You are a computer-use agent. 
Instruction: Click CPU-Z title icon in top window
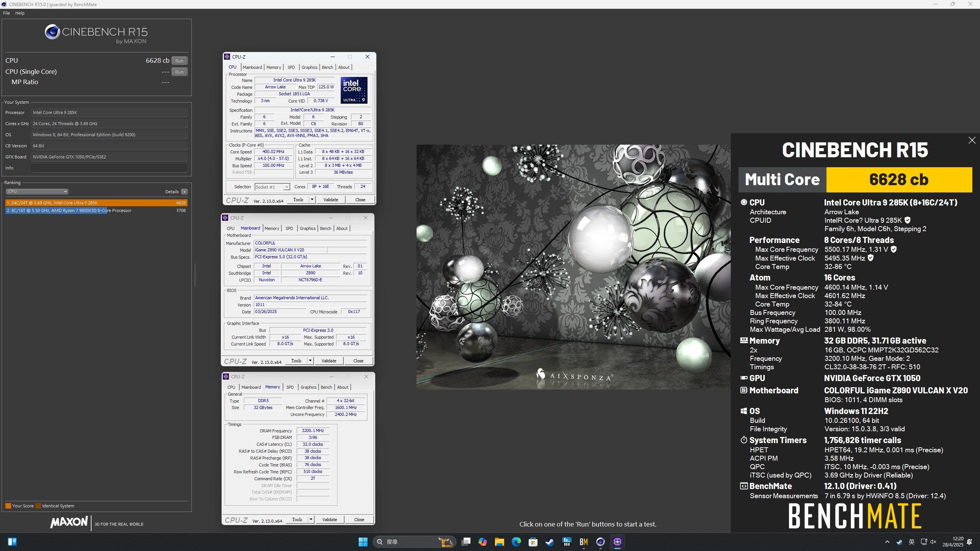click(227, 57)
